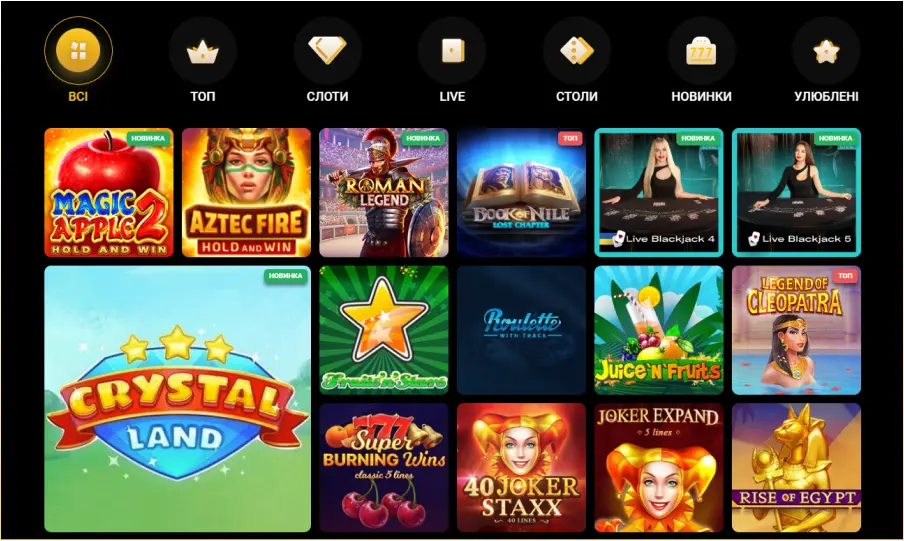Join the Live Blackjack 5 table
The height and width of the screenshot is (541, 904).
click(x=796, y=193)
